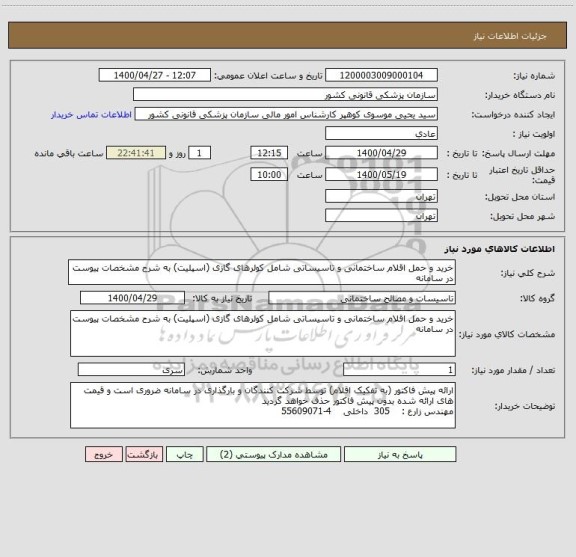This screenshot has height=557, width=576.
Task: Click the ساعت باقی مانده label
Action: pyautogui.click(x=69, y=153)
